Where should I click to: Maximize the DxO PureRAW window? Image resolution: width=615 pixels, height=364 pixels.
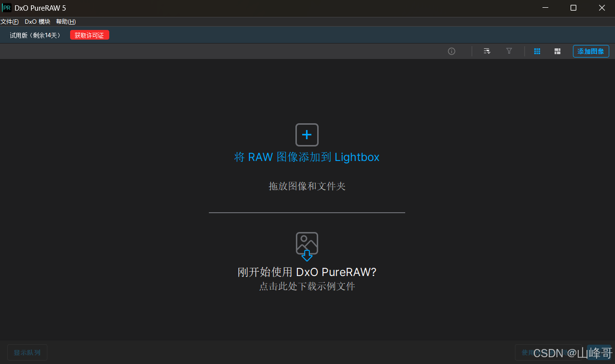(573, 8)
